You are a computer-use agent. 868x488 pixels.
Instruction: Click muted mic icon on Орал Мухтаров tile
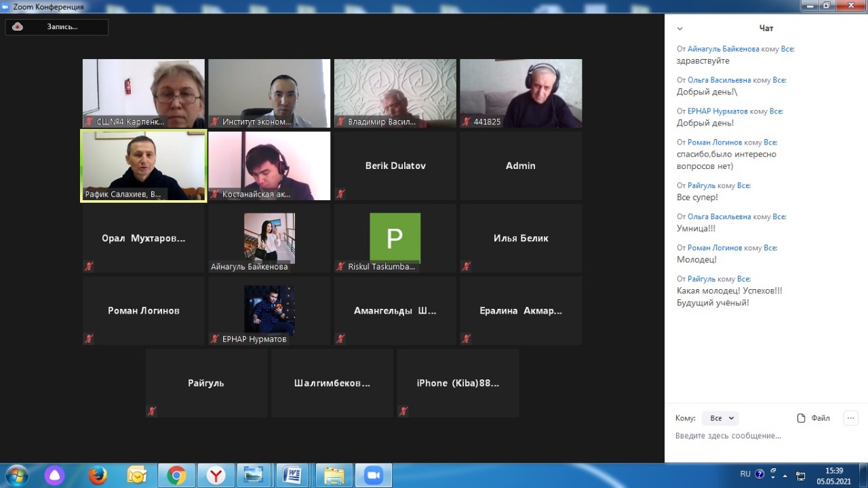89,267
